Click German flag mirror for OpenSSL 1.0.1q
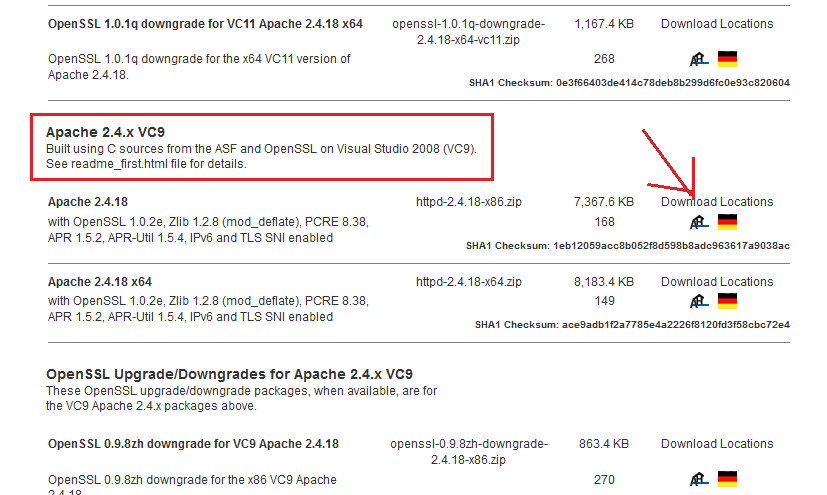This screenshot has width=827, height=495. pos(727,59)
